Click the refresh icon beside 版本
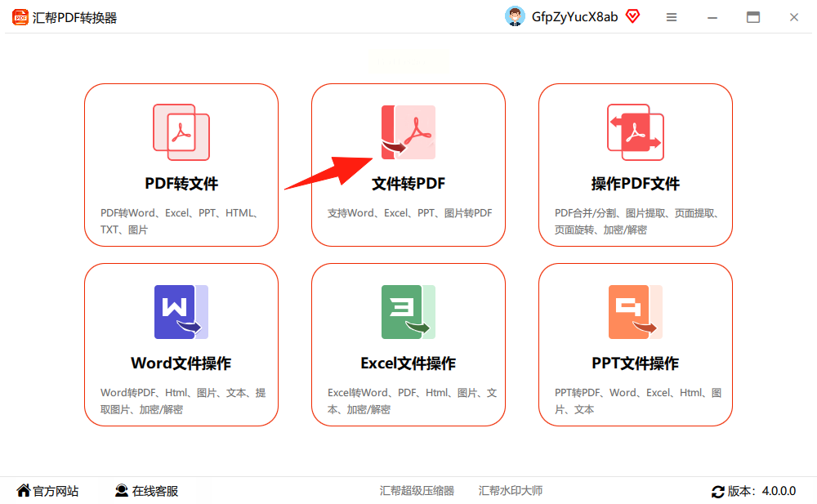Image resolution: width=817 pixels, height=504 pixels. [x=718, y=491]
